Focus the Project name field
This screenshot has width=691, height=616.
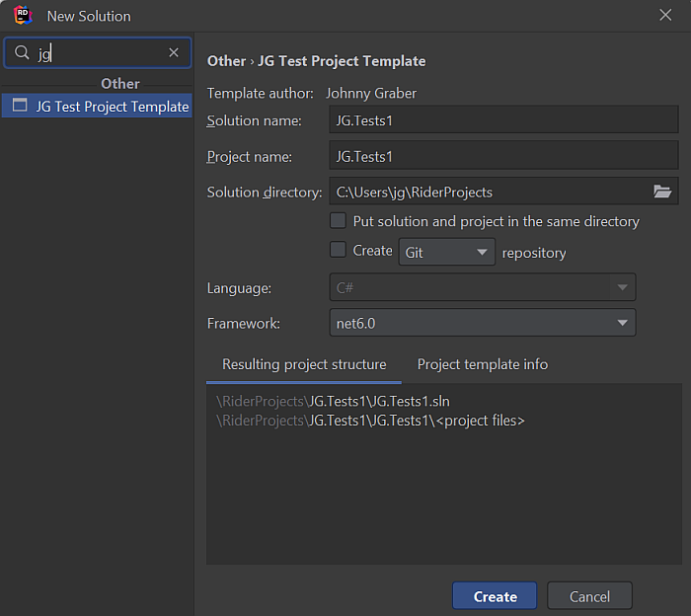tap(503, 156)
